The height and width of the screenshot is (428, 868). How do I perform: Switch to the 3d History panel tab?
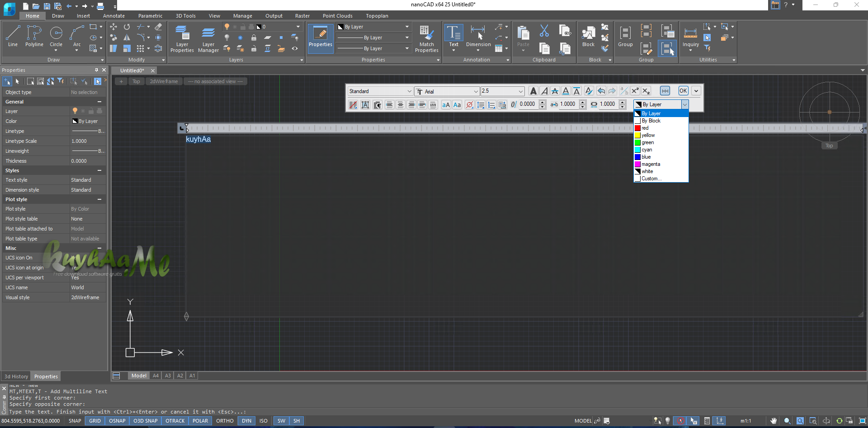16,376
